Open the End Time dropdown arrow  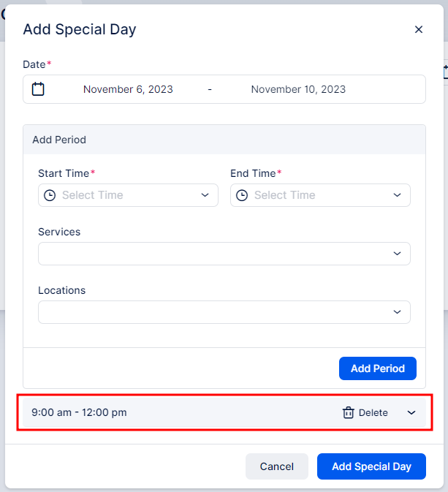pos(397,195)
